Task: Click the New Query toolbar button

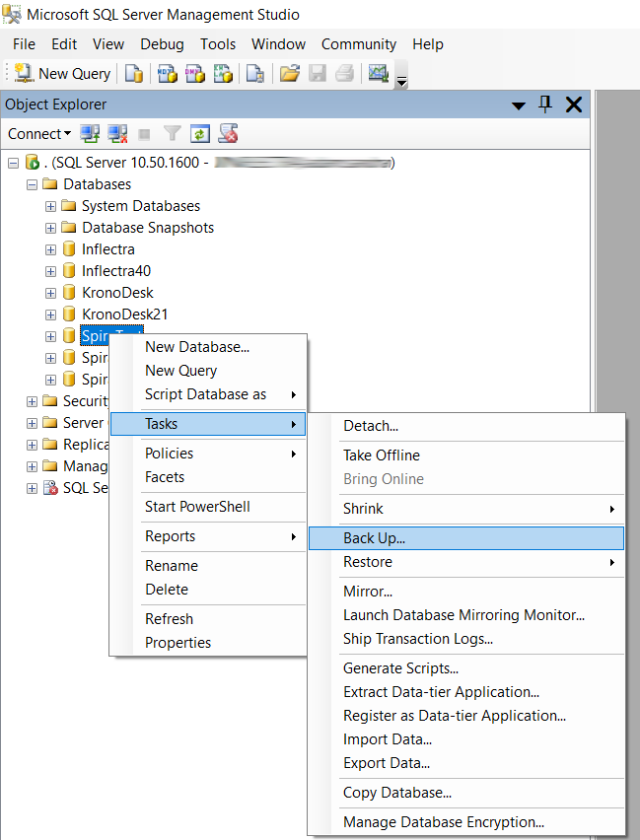Action: coord(63,74)
